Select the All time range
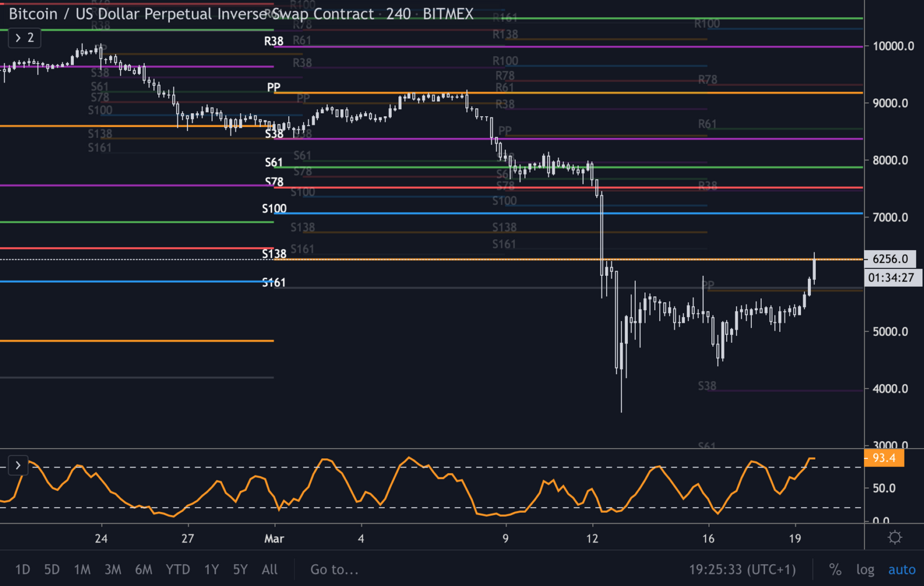This screenshot has width=924, height=586. click(x=269, y=569)
